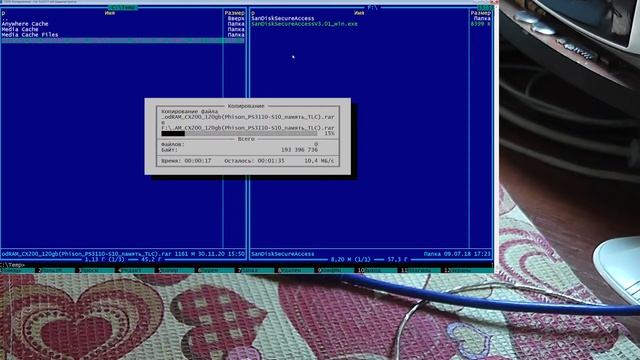This screenshot has width=640, height=360.
Task: Click the right panel 'Имя' column header
Action: (359, 13)
